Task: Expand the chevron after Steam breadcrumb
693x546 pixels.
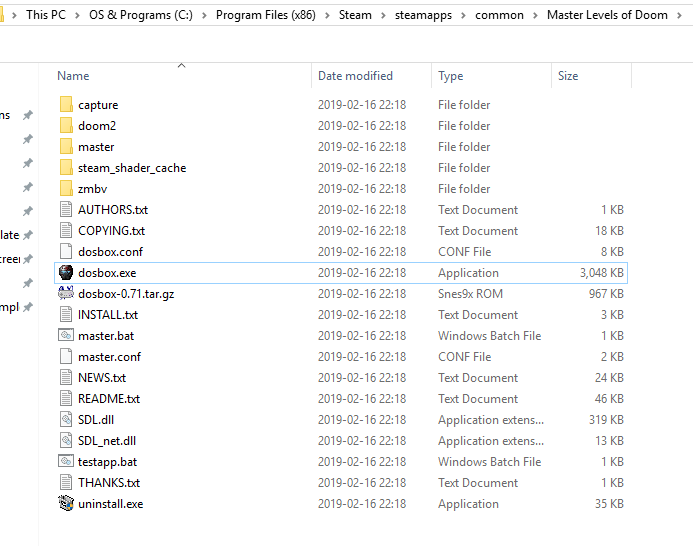Action: tap(383, 15)
